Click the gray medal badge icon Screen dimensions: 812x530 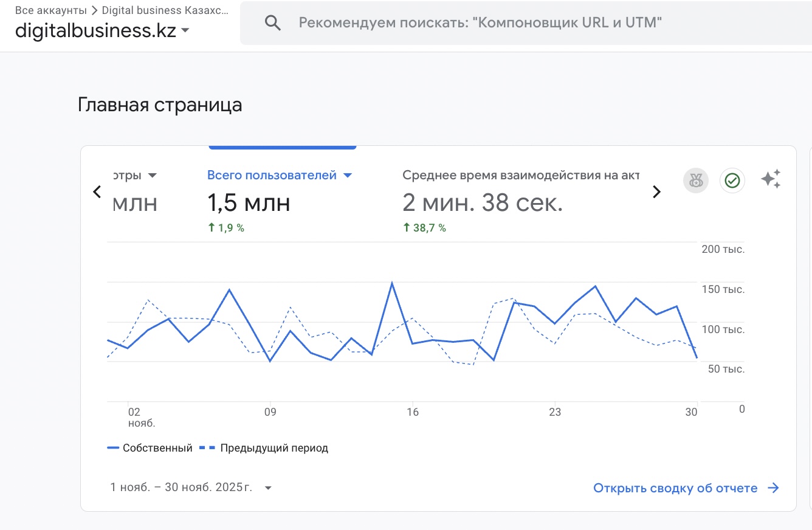(x=696, y=181)
